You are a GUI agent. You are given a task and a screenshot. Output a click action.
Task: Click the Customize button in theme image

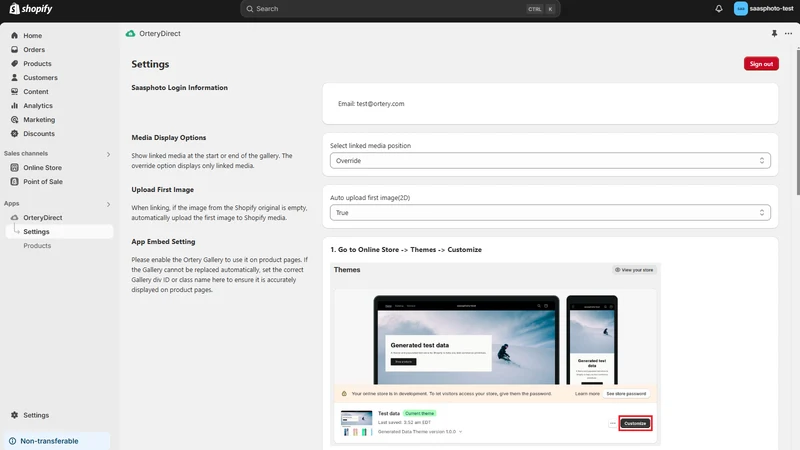tap(635, 423)
